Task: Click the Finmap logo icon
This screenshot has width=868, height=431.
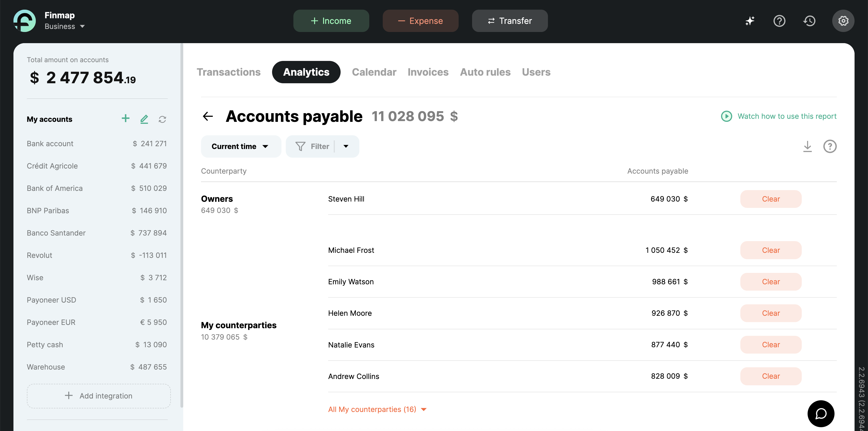Action: click(25, 21)
